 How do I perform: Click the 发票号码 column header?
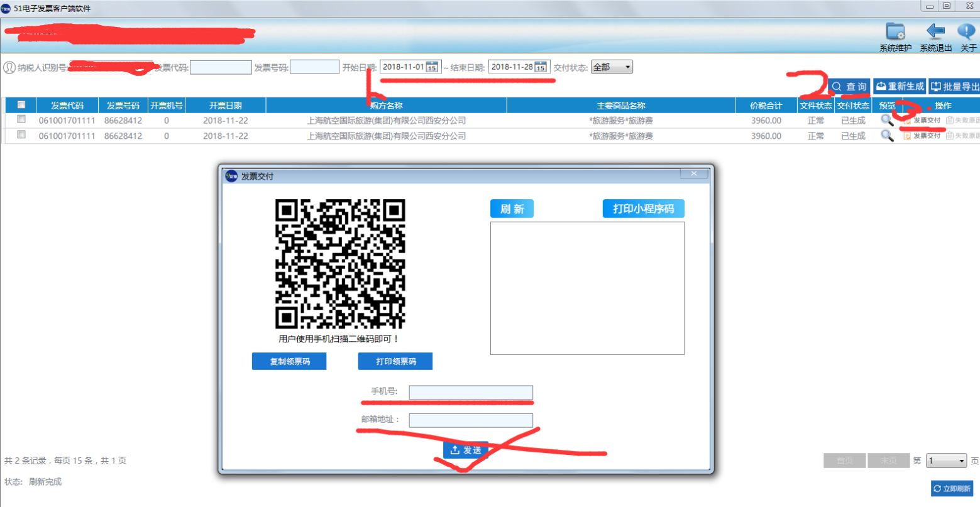(x=123, y=106)
